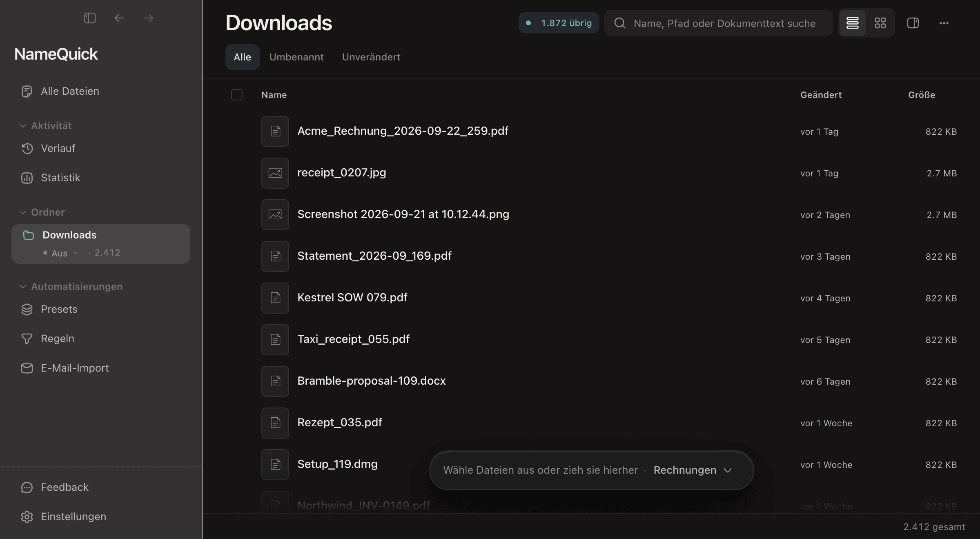980x539 pixels.
Task: Collapse the Ordner section
Action: click(x=23, y=212)
